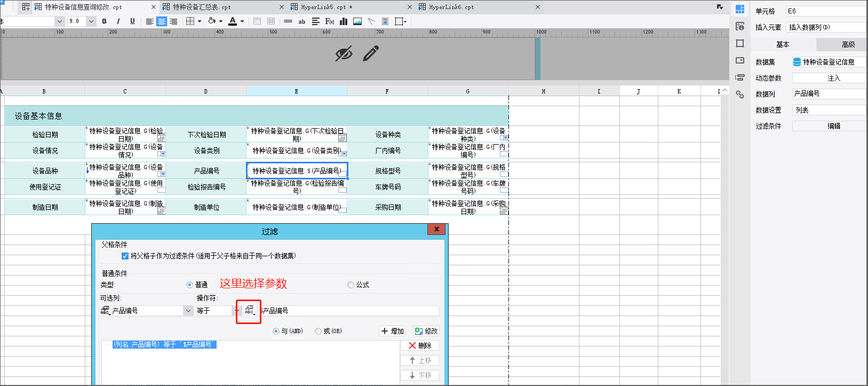Align cell text left
Image resolution: width=868 pixels, height=386 pixels.
point(149,21)
